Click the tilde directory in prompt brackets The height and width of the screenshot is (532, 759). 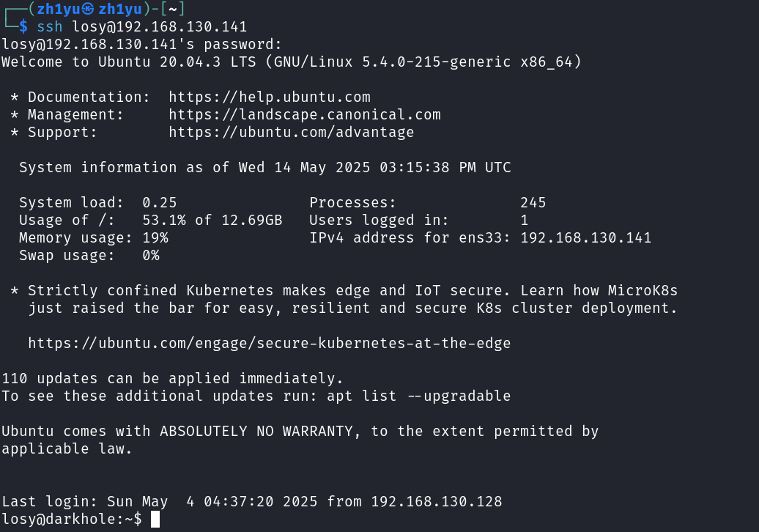click(x=173, y=10)
